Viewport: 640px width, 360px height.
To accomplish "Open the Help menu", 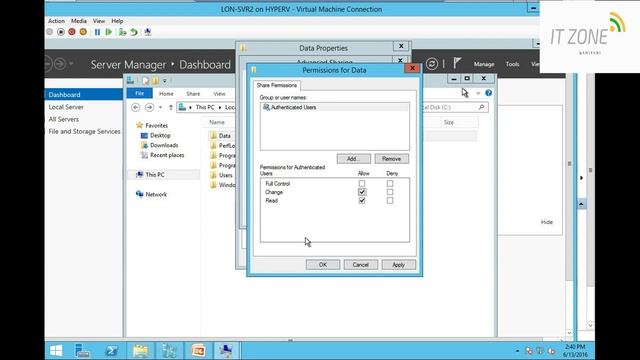I will [117, 21].
